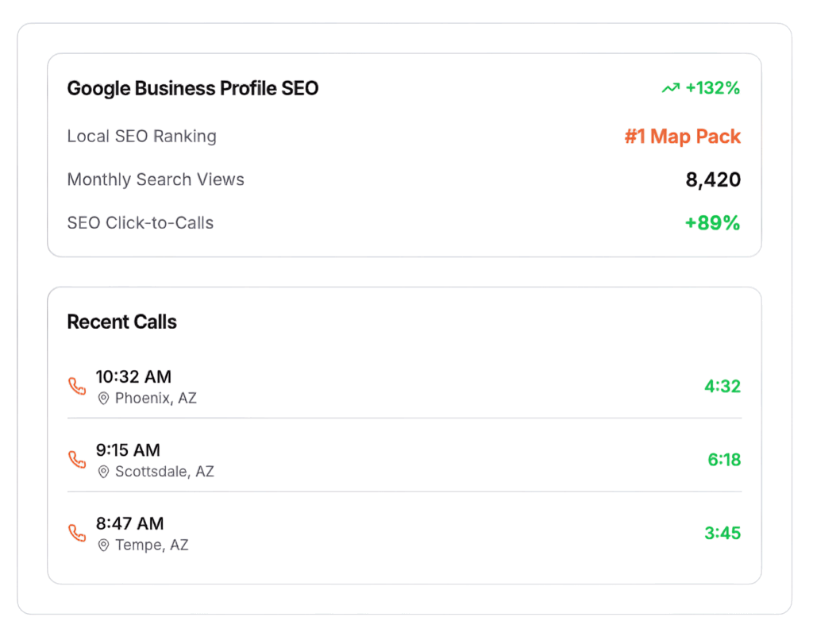Click the Recent Calls section heading
This screenshot has width=813, height=644.
point(121,322)
